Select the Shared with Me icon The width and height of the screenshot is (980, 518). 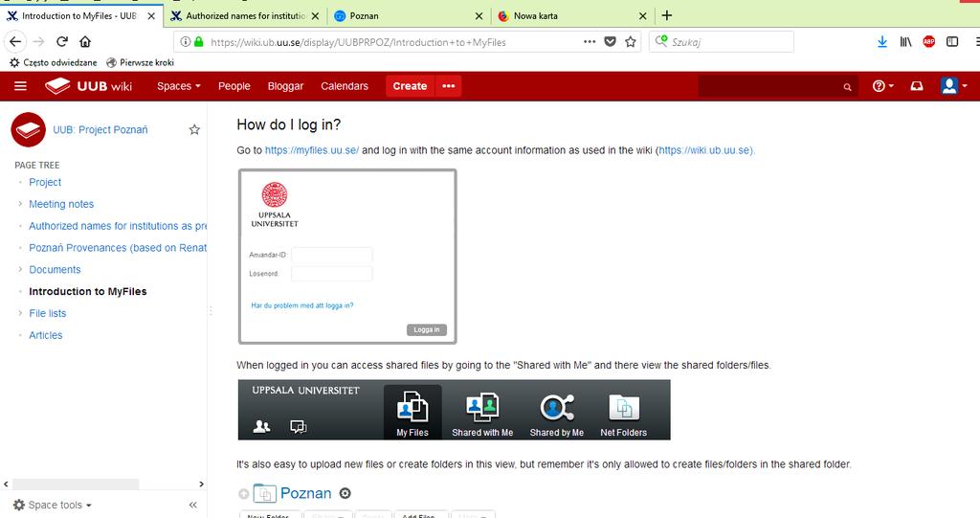coord(482,413)
